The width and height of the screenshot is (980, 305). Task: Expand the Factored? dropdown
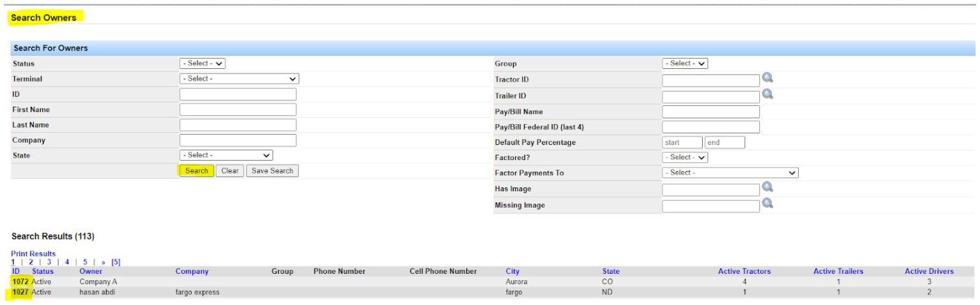(685, 157)
